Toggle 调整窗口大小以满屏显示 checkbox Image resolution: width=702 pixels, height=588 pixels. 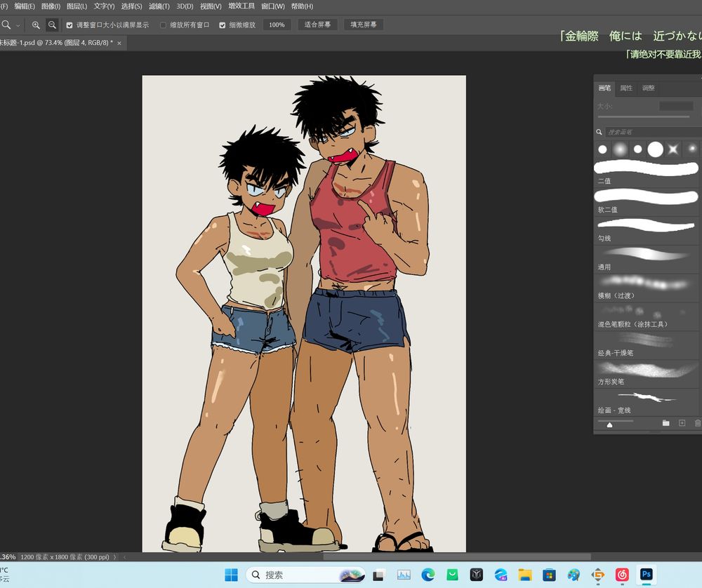pyautogui.click(x=69, y=25)
